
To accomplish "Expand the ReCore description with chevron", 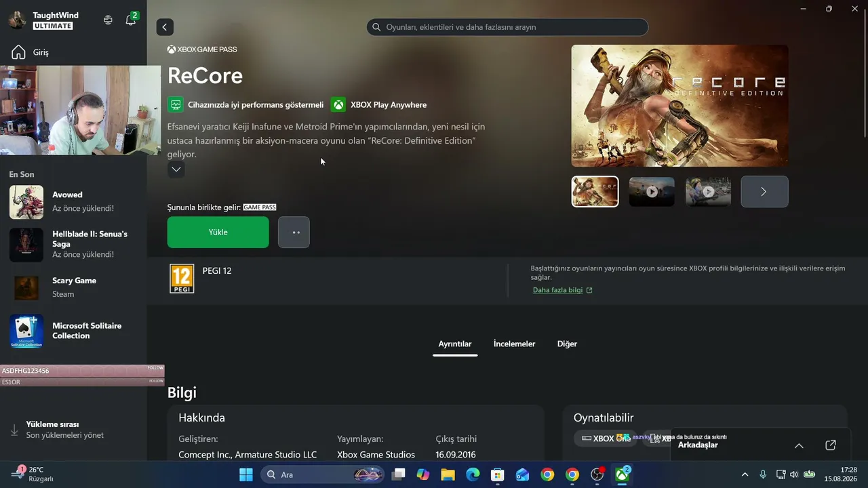I will 176,169.
